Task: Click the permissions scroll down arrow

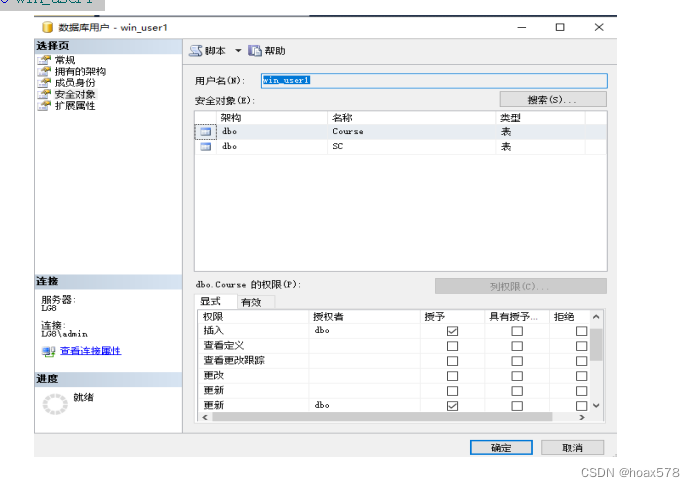Action: tap(596, 405)
